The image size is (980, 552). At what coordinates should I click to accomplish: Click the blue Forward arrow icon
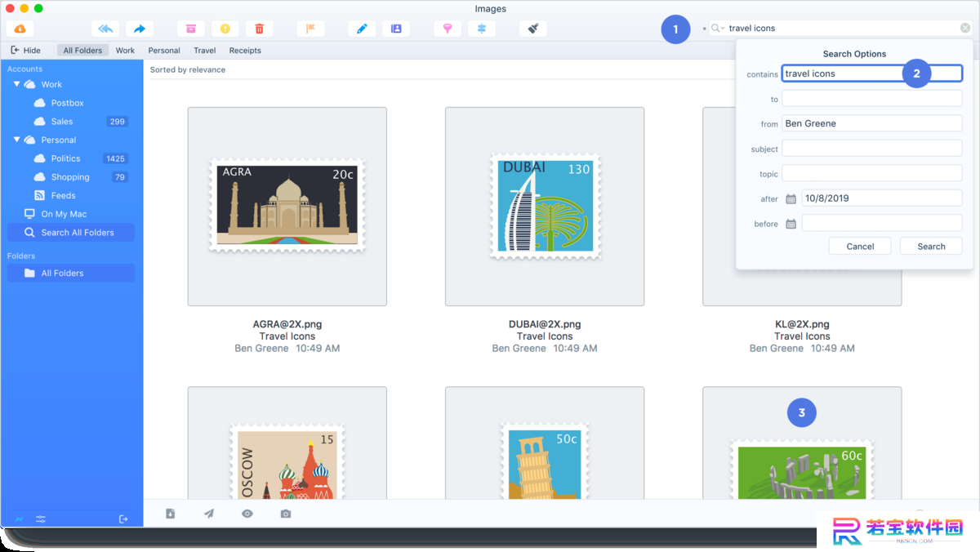pos(140,29)
